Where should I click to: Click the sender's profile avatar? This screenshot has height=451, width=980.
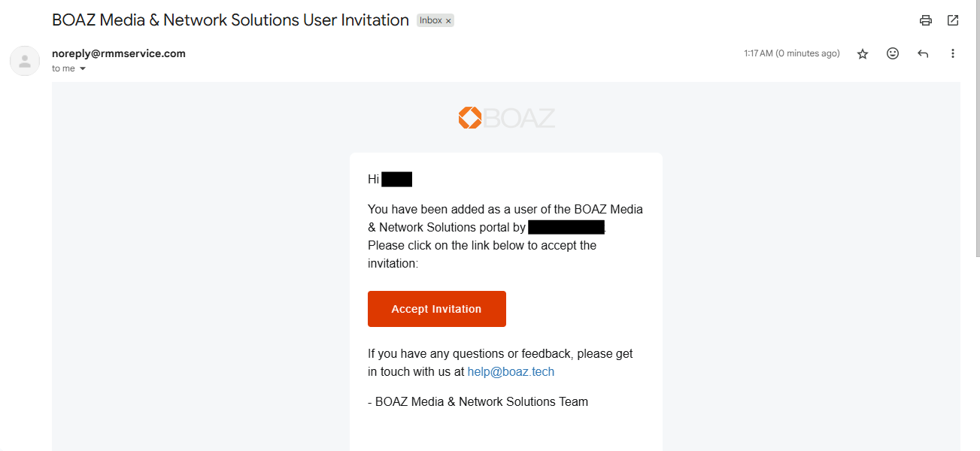pos(25,61)
